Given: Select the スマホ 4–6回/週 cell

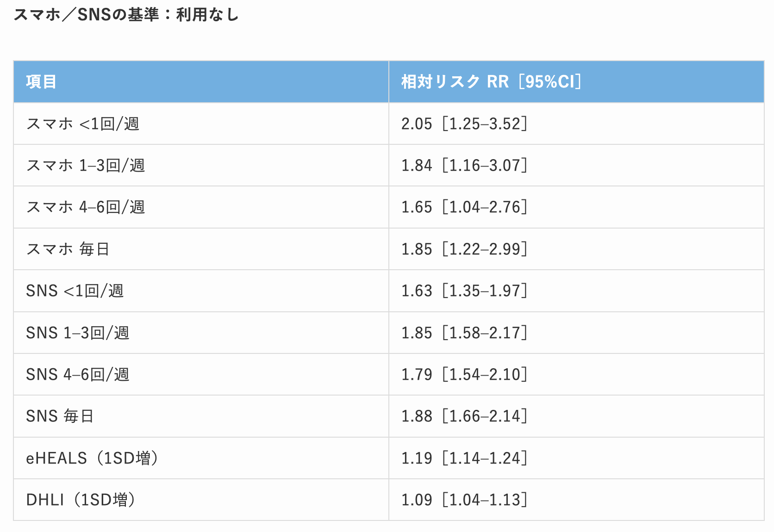Looking at the screenshot, I should click(x=85, y=207).
